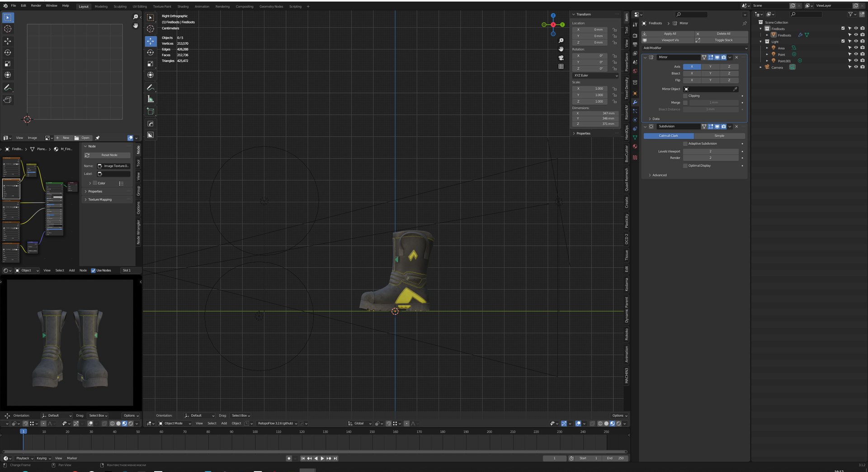
Task: Toggle Use Nodes checkbox
Action: 93,270
